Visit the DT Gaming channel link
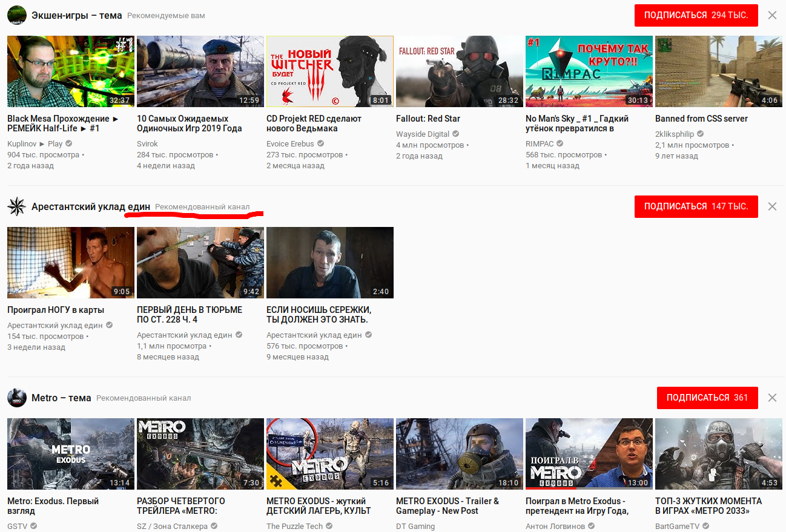The width and height of the screenshot is (786, 532). pos(415,527)
